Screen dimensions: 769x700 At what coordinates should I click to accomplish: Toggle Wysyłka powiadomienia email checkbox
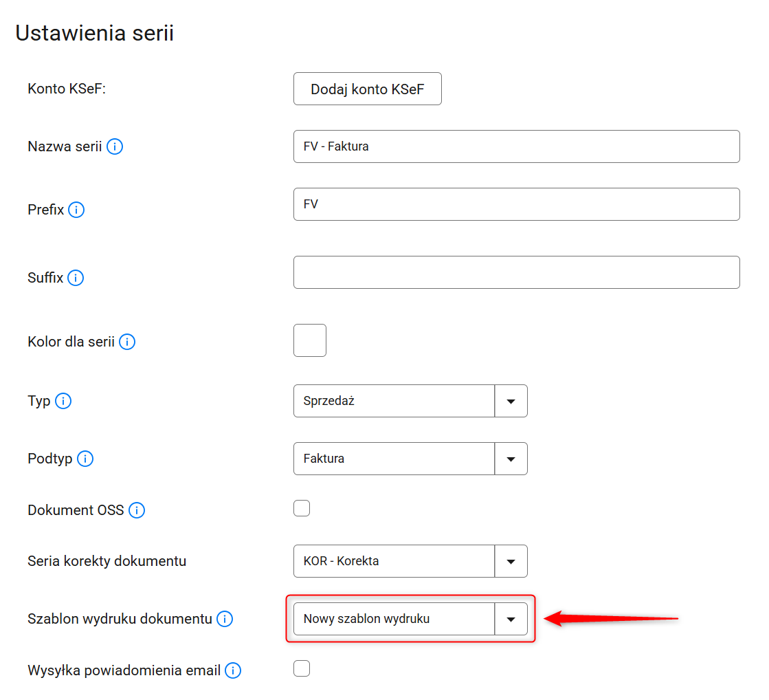pos(302,668)
